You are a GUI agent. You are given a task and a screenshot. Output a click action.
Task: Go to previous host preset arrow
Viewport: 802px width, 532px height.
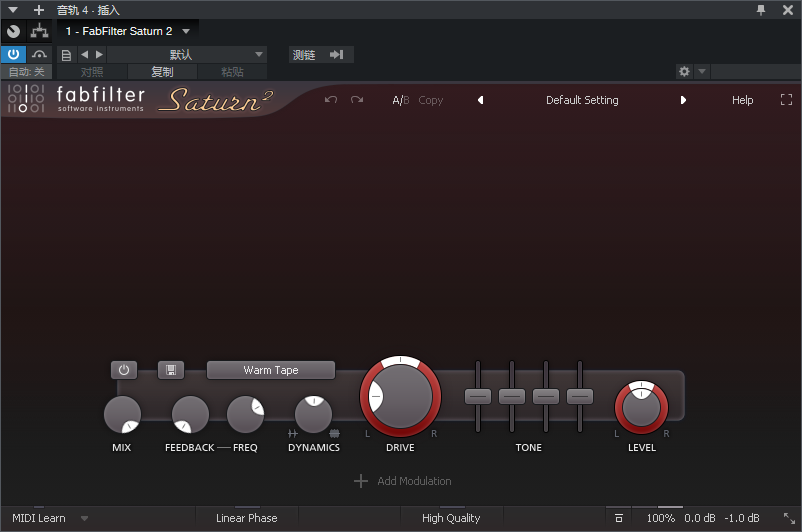84,54
